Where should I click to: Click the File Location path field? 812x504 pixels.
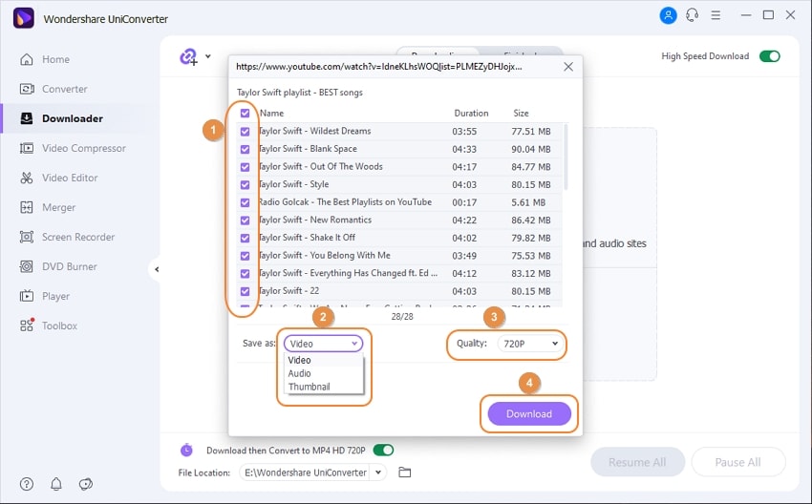[306, 472]
